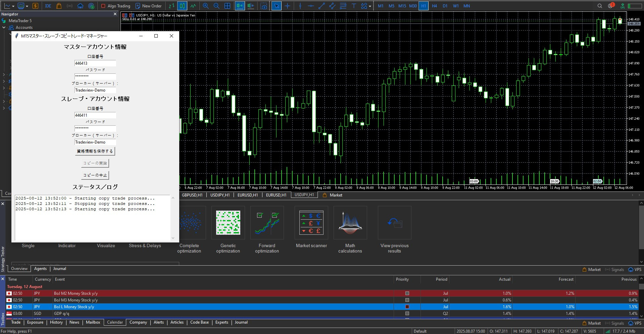This screenshot has height=334, width=644.
Task: Zoom in on the chart
Action: click(206, 6)
